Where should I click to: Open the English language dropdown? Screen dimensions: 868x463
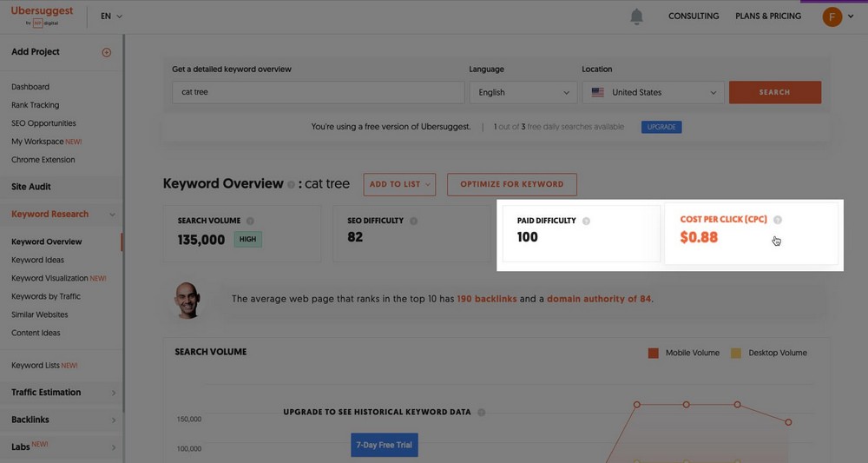coord(523,92)
